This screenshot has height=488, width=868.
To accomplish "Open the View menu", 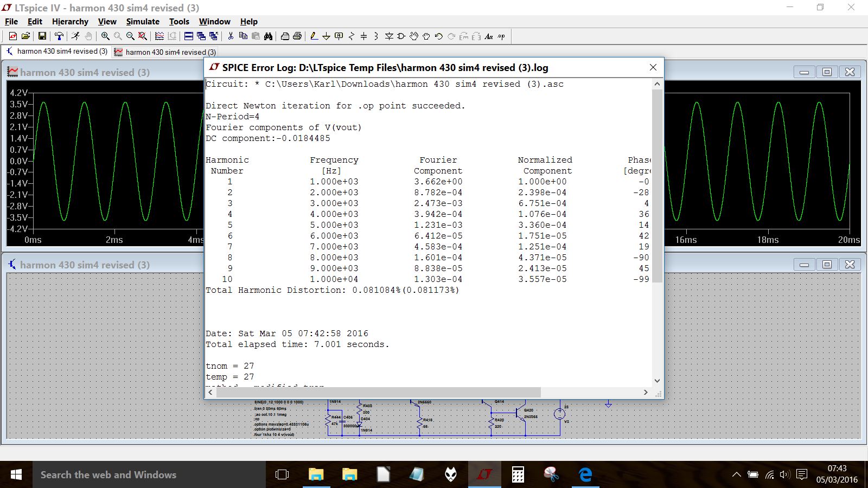I will click(x=107, y=22).
